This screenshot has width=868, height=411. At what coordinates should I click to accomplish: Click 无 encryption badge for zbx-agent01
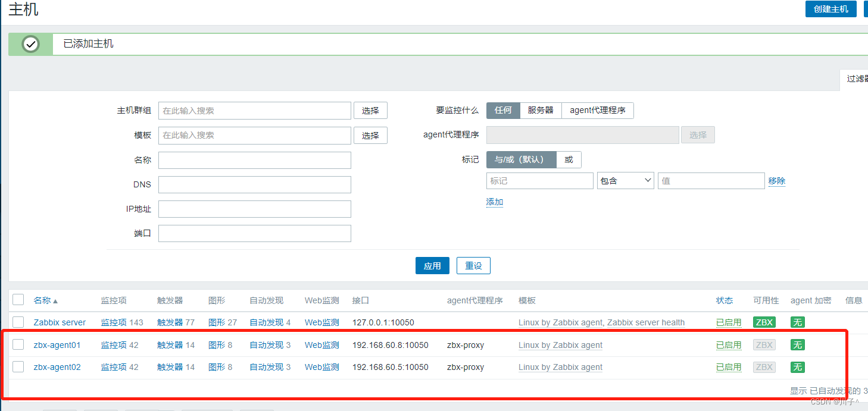[798, 345]
